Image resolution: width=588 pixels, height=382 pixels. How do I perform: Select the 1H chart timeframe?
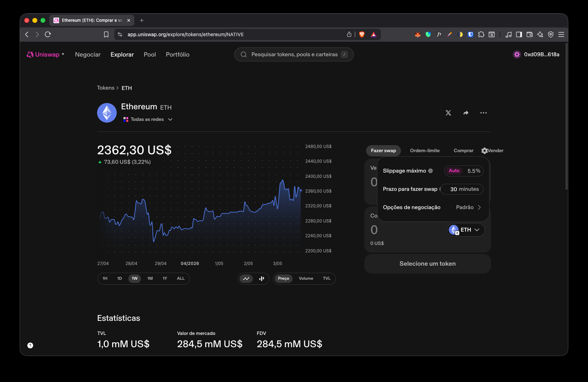(x=105, y=278)
